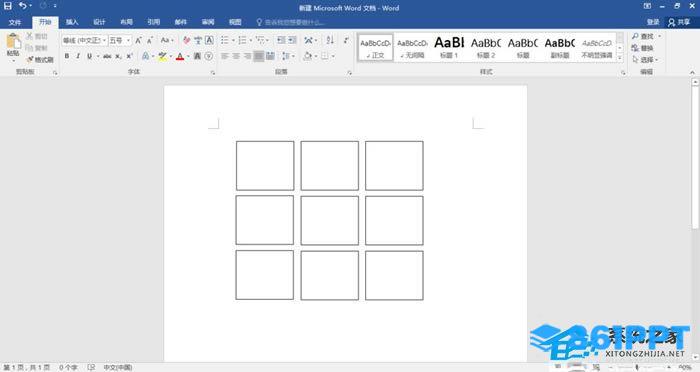Image resolution: width=700 pixels, height=372 pixels.
Task: Click the Replace (替换) button
Action: tap(642, 48)
